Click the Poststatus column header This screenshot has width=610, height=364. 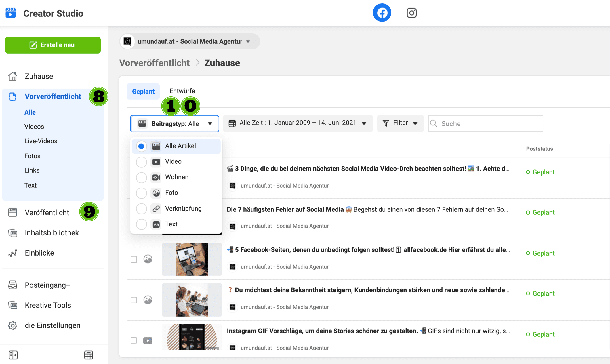point(540,149)
